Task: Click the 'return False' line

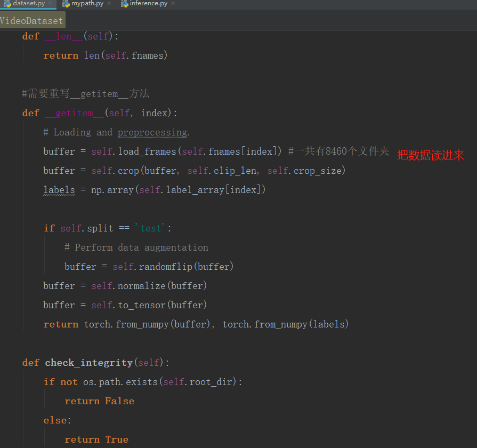Action: [x=100, y=401]
